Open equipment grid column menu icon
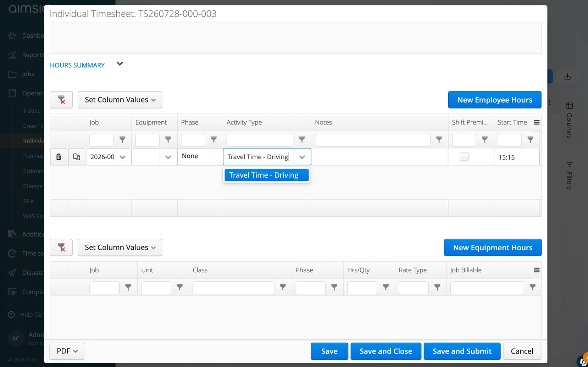 point(537,270)
